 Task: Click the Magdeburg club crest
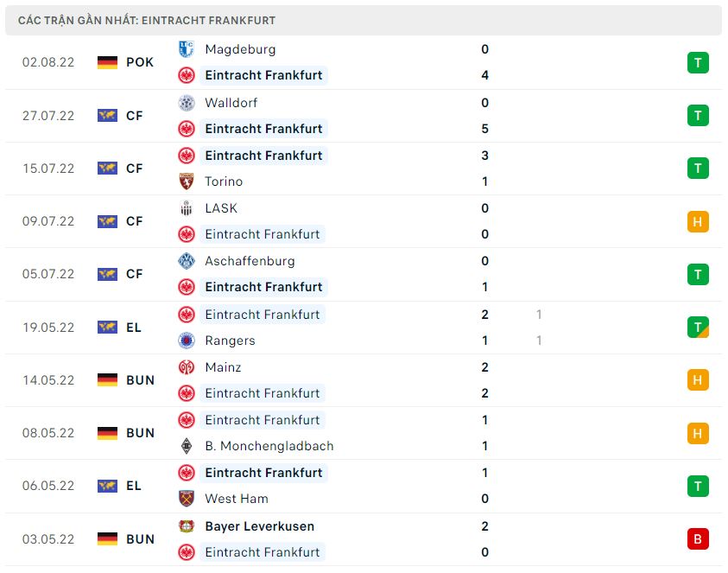[x=187, y=49]
